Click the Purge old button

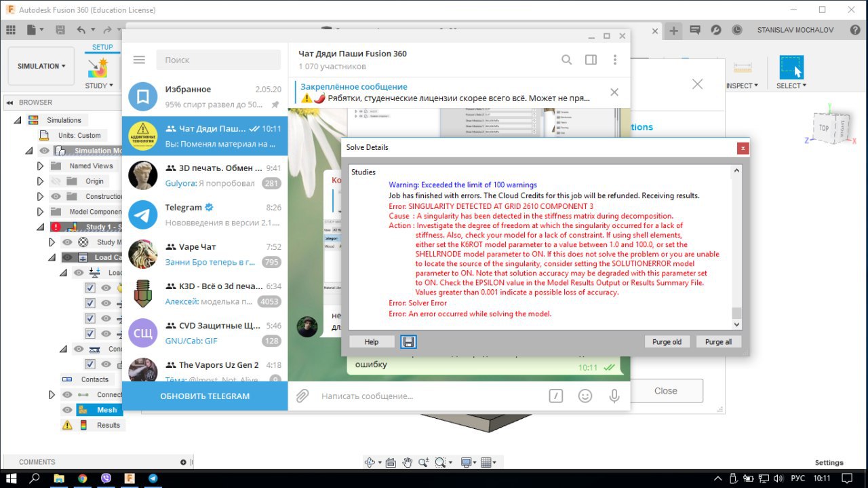click(x=667, y=341)
